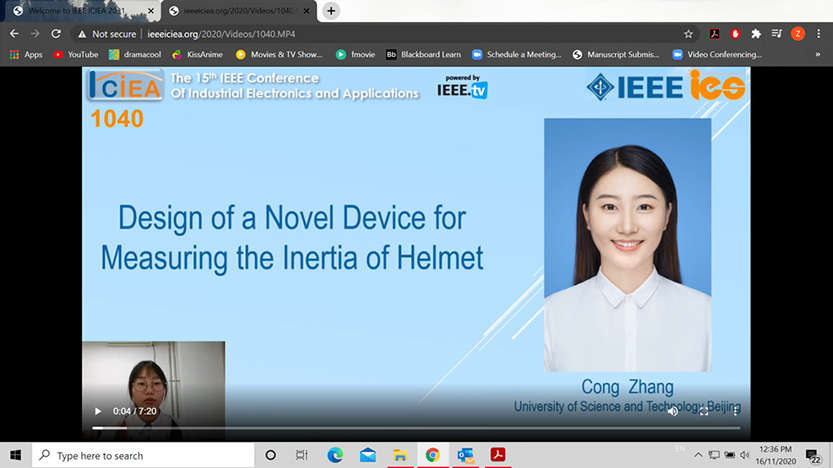Open the Movies & TV Show bookmark

click(x=279, y=54)
